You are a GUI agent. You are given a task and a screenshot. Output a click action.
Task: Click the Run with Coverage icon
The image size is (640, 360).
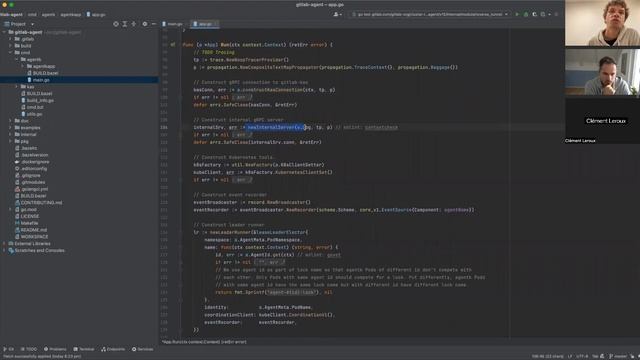[x=534, y=14]
